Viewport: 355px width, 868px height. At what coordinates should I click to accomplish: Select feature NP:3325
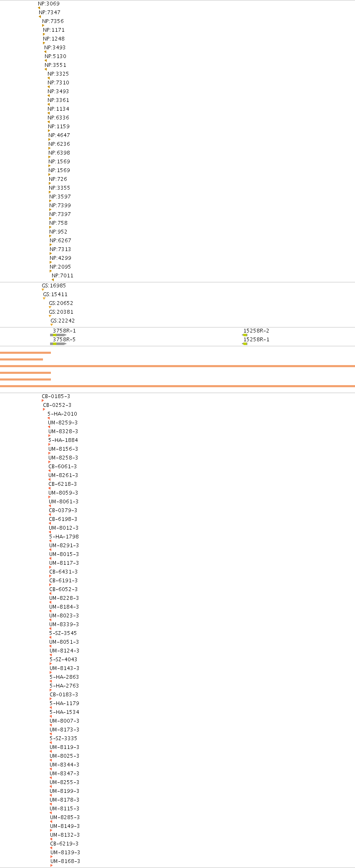click(x=58, y=74)
